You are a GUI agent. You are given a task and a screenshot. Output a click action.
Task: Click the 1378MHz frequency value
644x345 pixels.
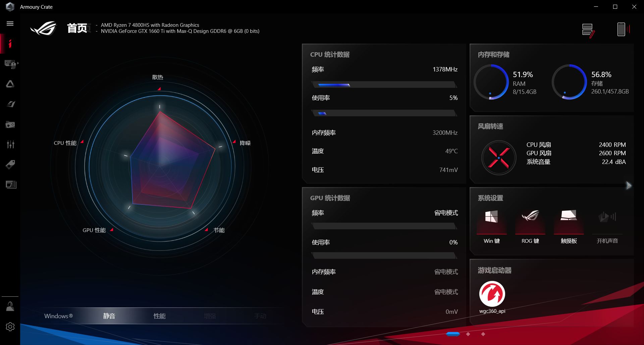[x=445, y=69]
